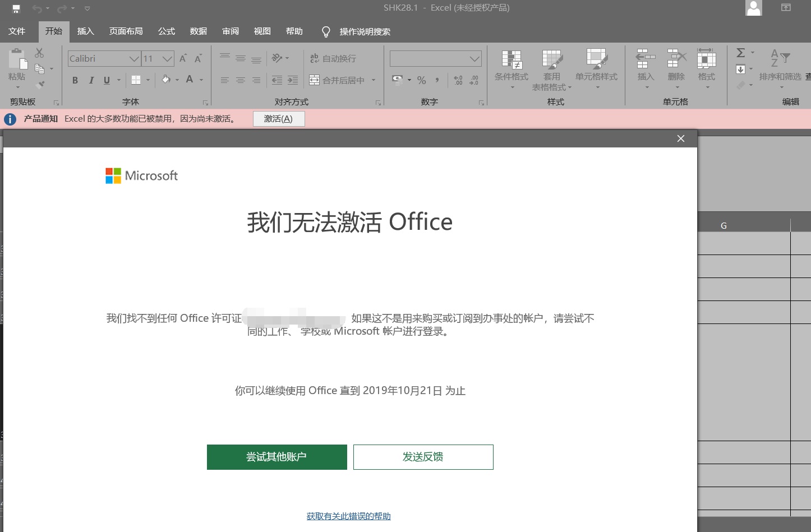Viewport: 811px width, 532px height.
Task: Switch to the 插入 ribbon tab
Action: pos(85,31)
